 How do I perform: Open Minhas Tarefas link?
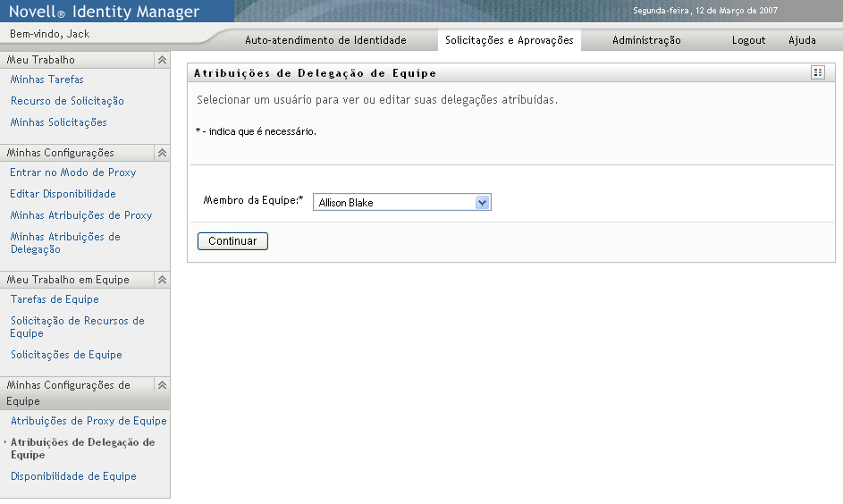(x=47, y=80)
